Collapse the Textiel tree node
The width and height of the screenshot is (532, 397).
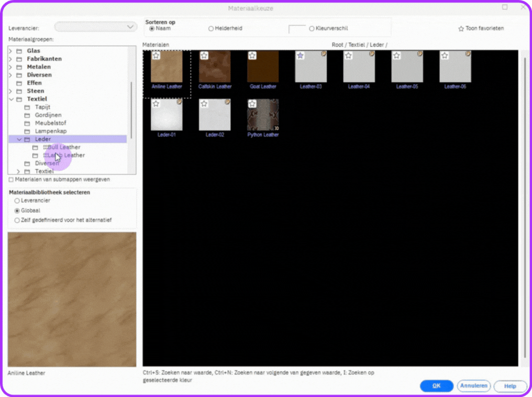coord(10,99)
